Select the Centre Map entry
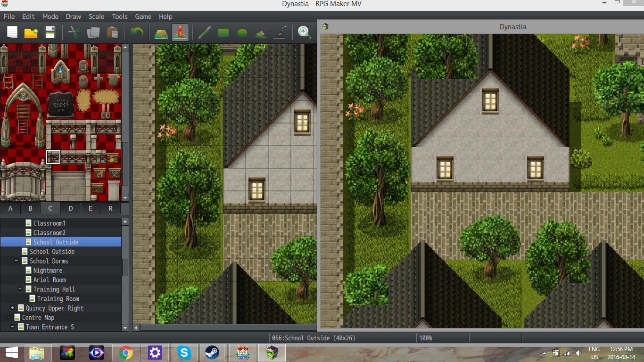Image resolution: width=644 pixels, height=362 pixels. click(x=38, y=317)
